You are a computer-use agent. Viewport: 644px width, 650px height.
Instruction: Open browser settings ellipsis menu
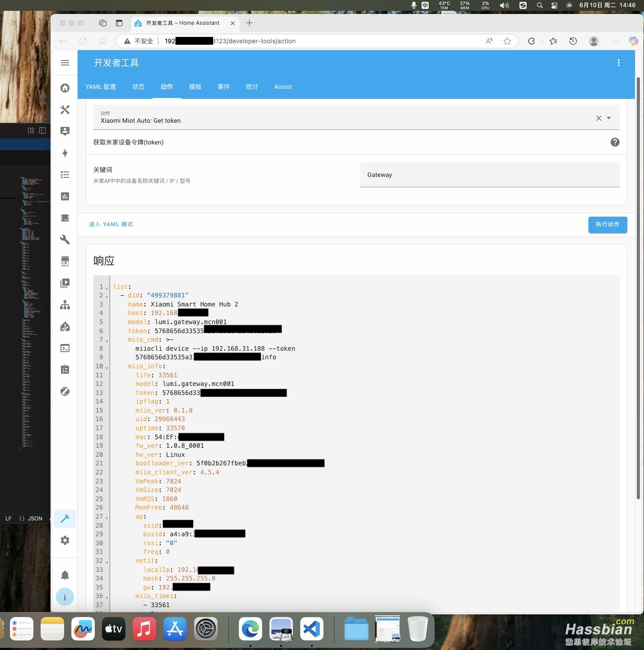coord(614,41)
